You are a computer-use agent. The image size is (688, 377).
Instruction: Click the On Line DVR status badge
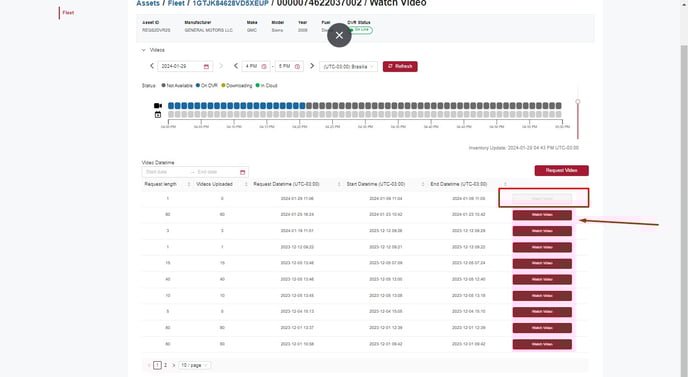(360, 30)
